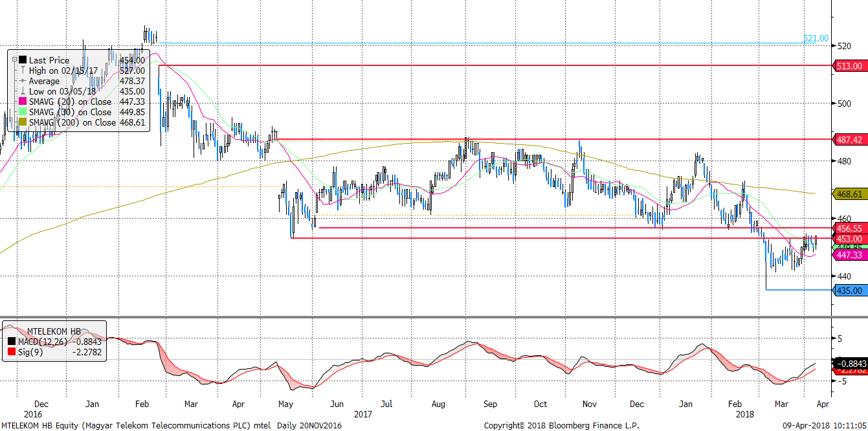Select the -0.8843 MACD value tag

pos(849,363)
